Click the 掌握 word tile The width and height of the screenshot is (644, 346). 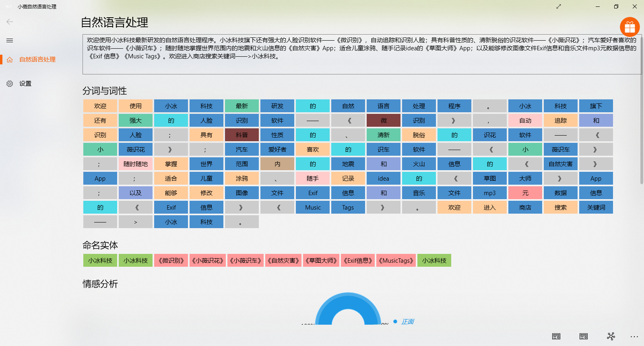(x=171, y=164)
